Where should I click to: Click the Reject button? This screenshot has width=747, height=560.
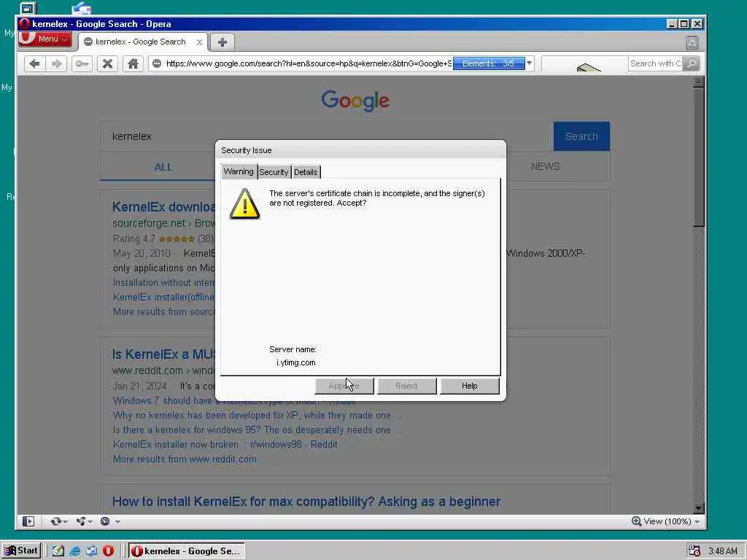(406, 386)
